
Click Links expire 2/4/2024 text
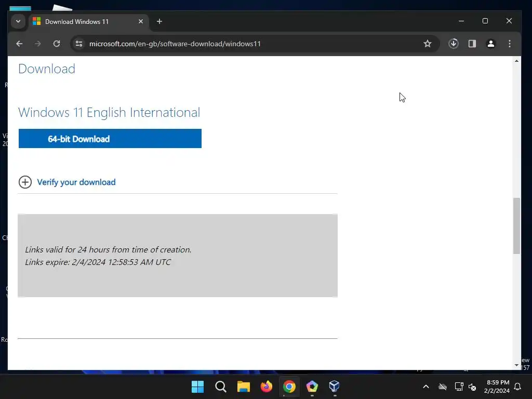98,262
